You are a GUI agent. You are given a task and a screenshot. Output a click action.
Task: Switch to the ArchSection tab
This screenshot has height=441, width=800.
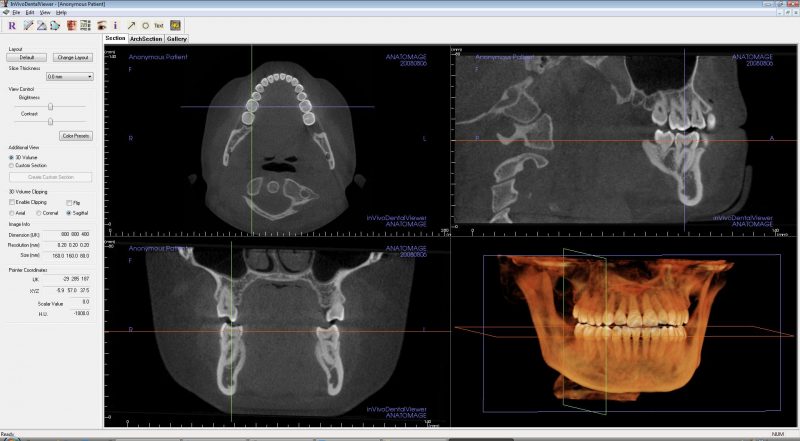[146, 39]
